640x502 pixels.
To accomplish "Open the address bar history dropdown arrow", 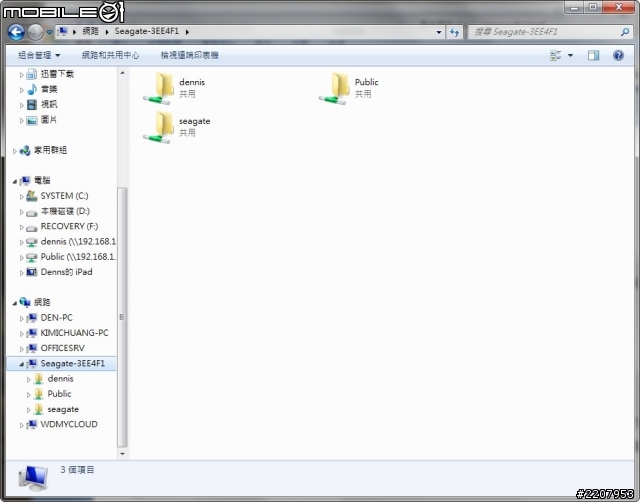I will [x=439, y=32].
